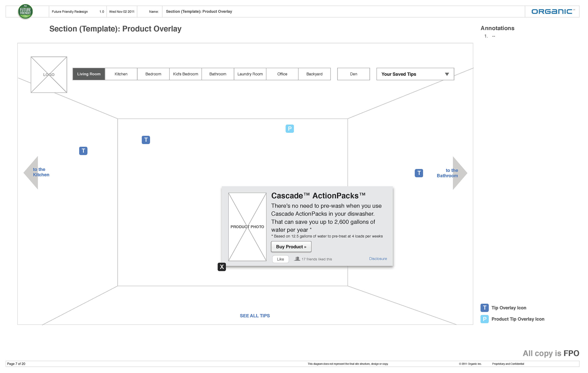Click the "* Based on 12.5 gallons" footnote
This screenshot has width=588, height=373.
coord(327,236)
